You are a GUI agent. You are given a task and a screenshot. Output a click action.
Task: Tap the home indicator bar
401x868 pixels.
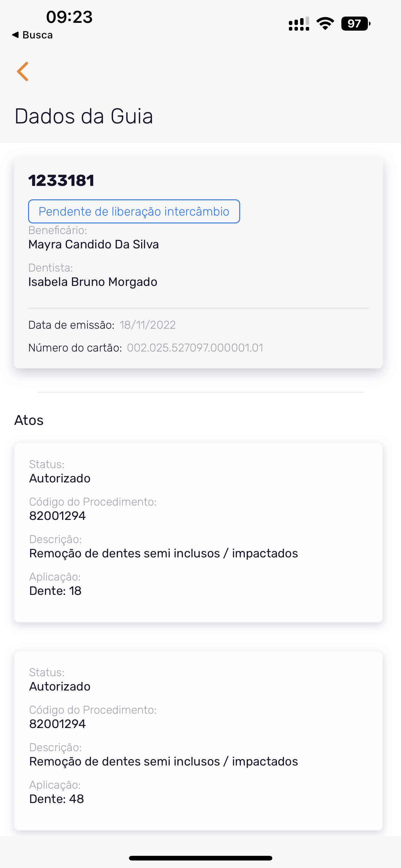coord(200,858)
